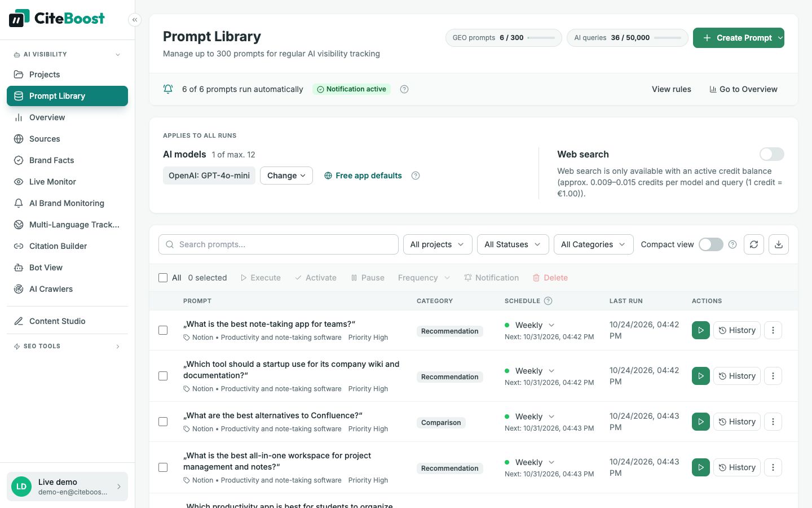Screen dimensions: 812x508
Task: Collapse the sidebar with the double-chevron icon
Action: click(x=134, y=20)
